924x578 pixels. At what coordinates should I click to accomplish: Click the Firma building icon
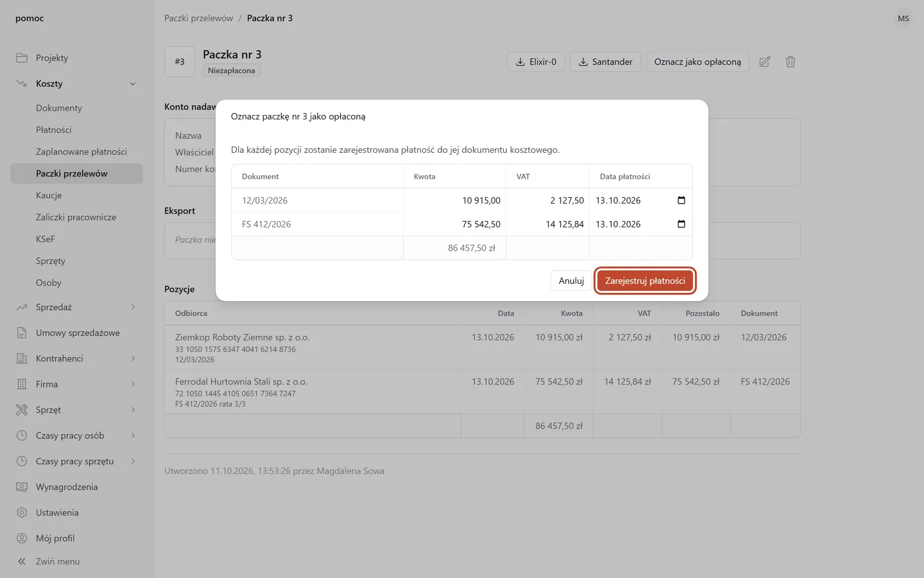22,384
